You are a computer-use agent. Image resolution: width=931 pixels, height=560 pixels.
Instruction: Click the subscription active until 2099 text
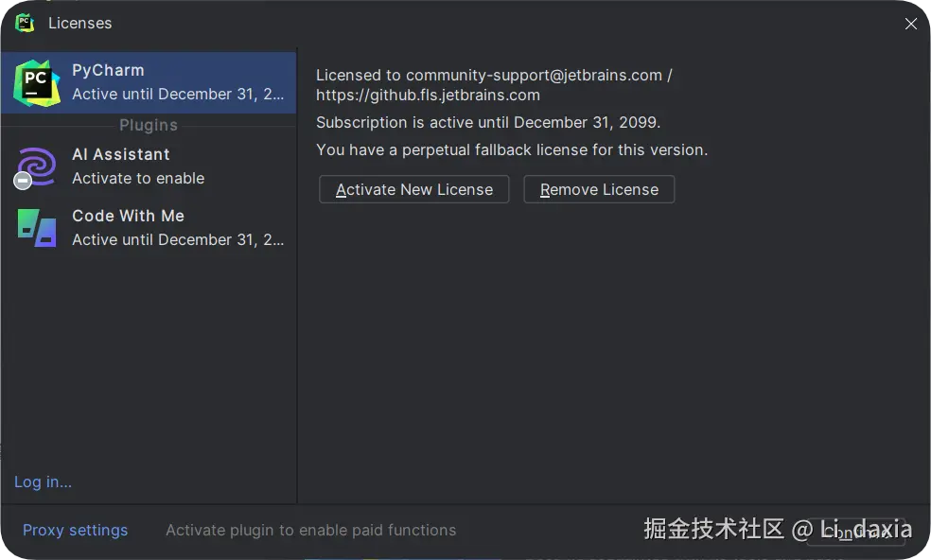(x=488, y=122)
